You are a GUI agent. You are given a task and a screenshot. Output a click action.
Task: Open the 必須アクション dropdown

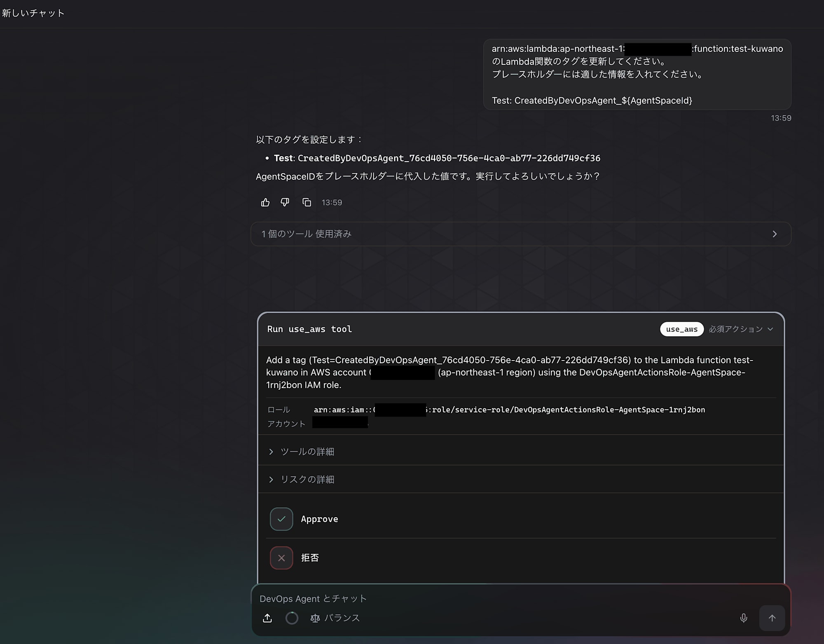pyautogui.click(x=741, y=329)
